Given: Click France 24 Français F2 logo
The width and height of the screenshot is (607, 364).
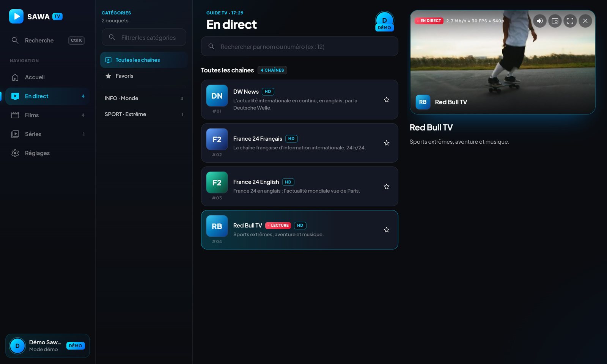Looking at the screenshot, I should (x=217, y=139).
